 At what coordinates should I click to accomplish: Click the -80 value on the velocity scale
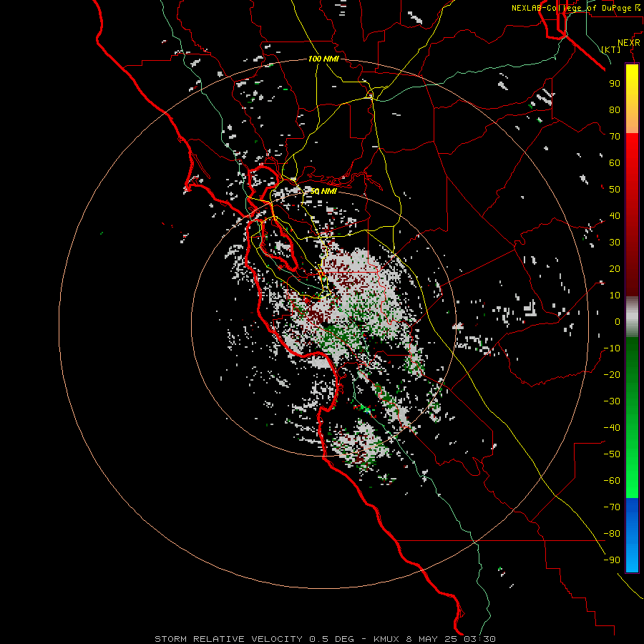[x=612, y=534]
